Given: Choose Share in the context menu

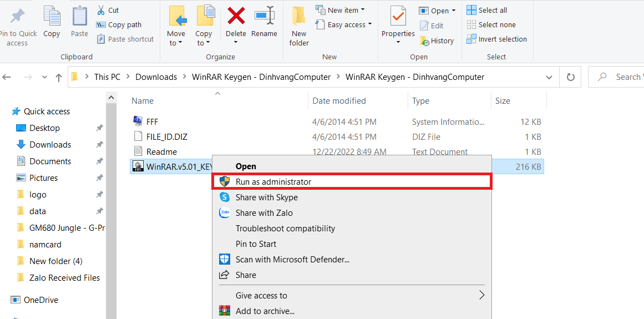Looking at the screenshot, I should coord(352,275).
